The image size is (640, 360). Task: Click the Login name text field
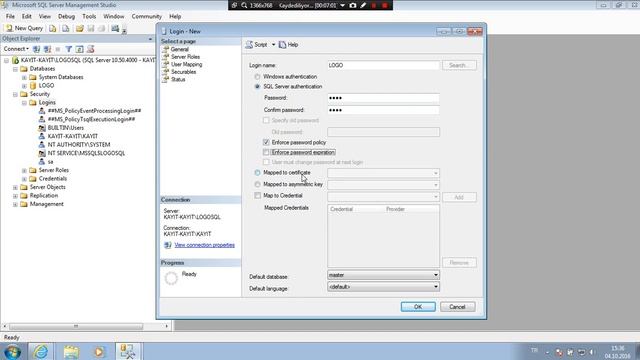coord(383,65)
